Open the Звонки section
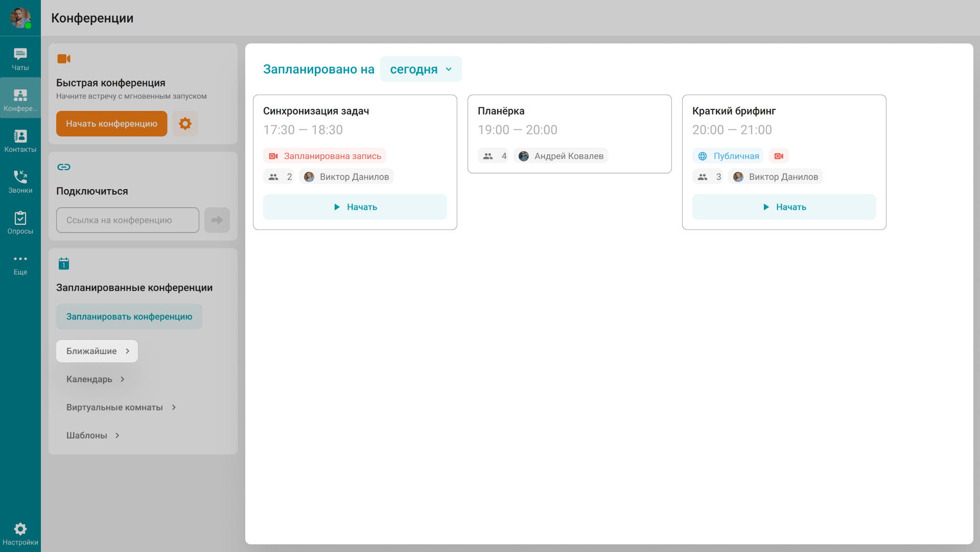The height and width of the screenshot is (552, 980). point(20,182)
